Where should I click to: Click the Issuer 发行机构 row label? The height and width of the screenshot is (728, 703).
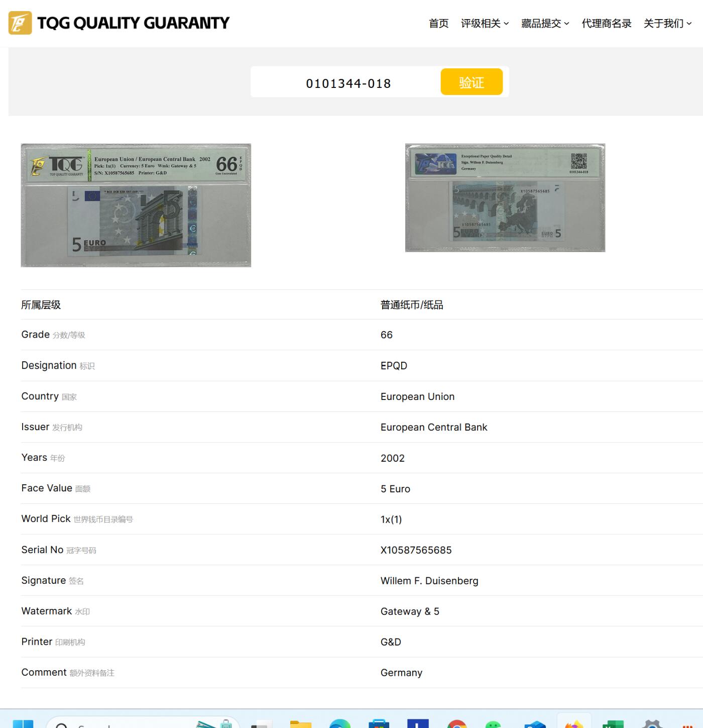tap(52, 427)
